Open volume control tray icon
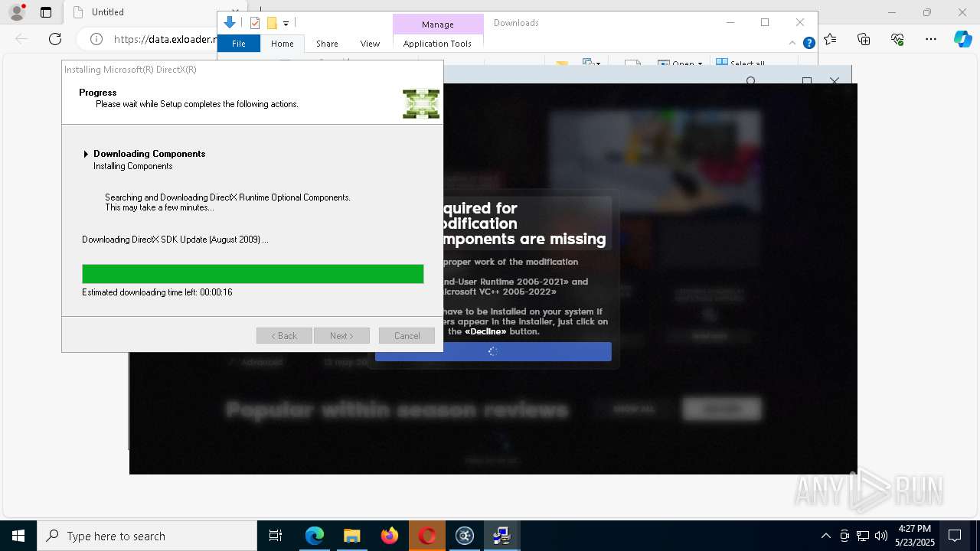This screenshot has width=980, height=551. (x=881, y=536)
